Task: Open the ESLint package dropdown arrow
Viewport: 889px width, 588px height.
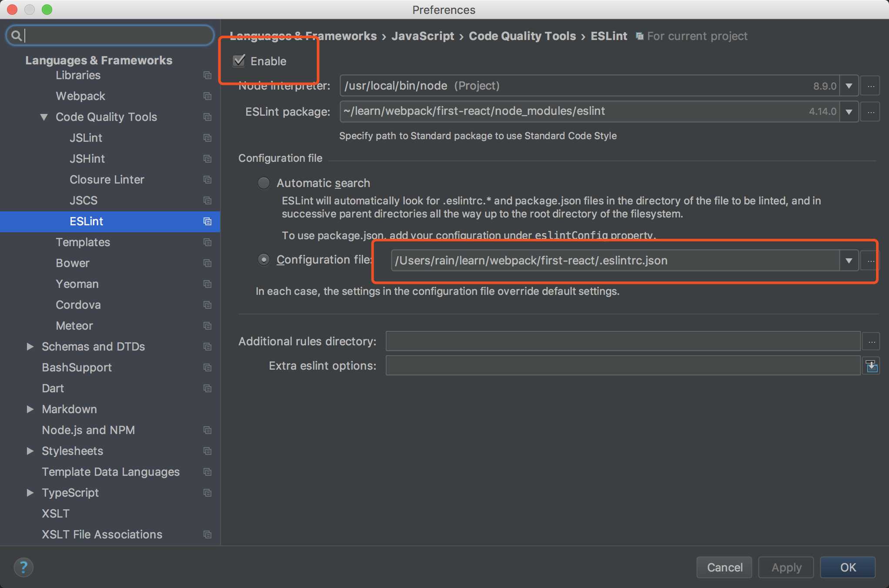Action: tap(849, 112)
